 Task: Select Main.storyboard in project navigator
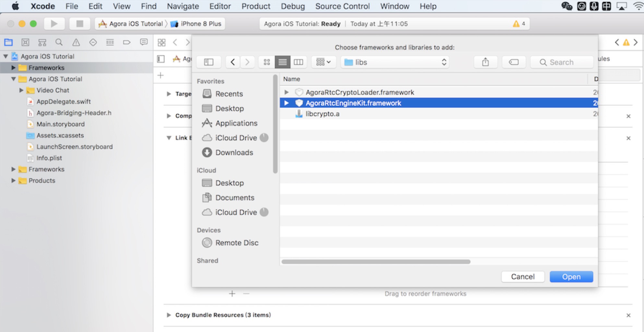pyautogui.click(x=60, y=124)
